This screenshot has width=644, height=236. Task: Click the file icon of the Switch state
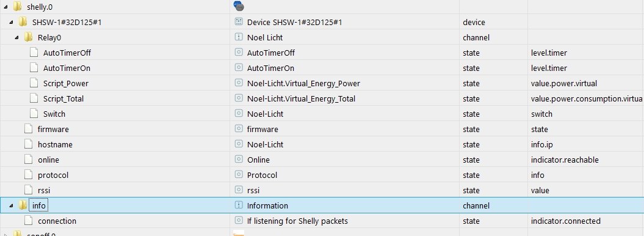(34, 114)
